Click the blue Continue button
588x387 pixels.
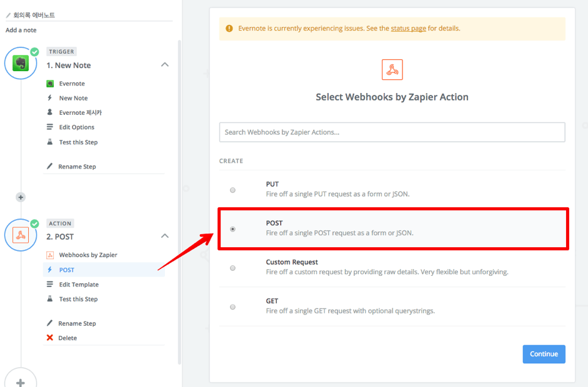[x=544, y=354]
